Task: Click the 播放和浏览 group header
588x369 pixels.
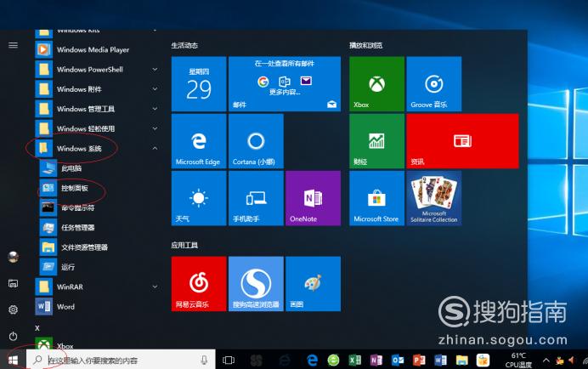Action: (365, 45)
